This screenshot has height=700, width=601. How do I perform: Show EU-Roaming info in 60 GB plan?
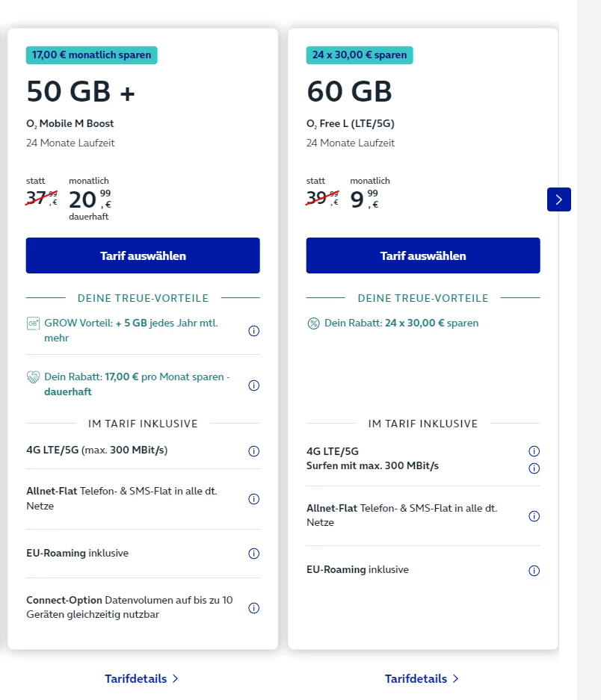tap(534, 571)
